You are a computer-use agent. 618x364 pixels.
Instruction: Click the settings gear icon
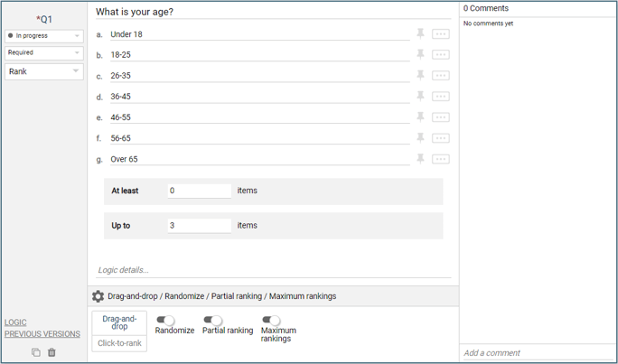pos(98,296)
